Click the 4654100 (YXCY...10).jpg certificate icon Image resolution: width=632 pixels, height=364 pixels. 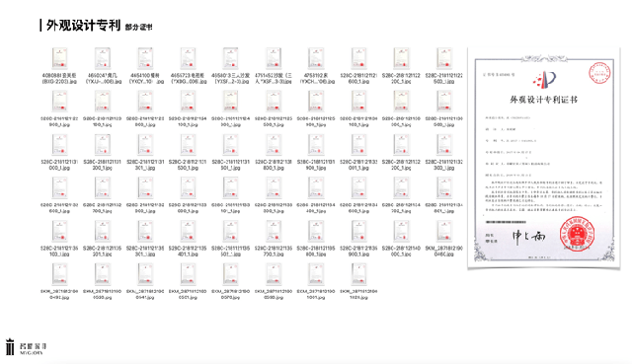(x=145, y=58)
